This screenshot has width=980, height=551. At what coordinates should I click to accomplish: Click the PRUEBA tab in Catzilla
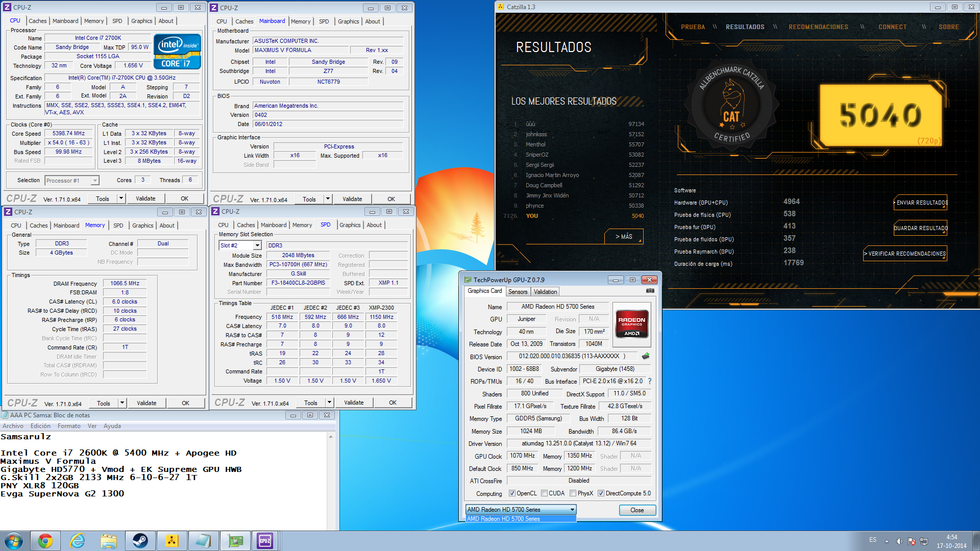(693, 27)
